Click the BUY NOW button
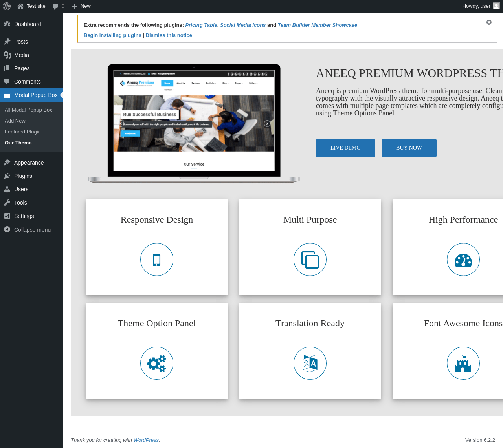 [409, 148]
